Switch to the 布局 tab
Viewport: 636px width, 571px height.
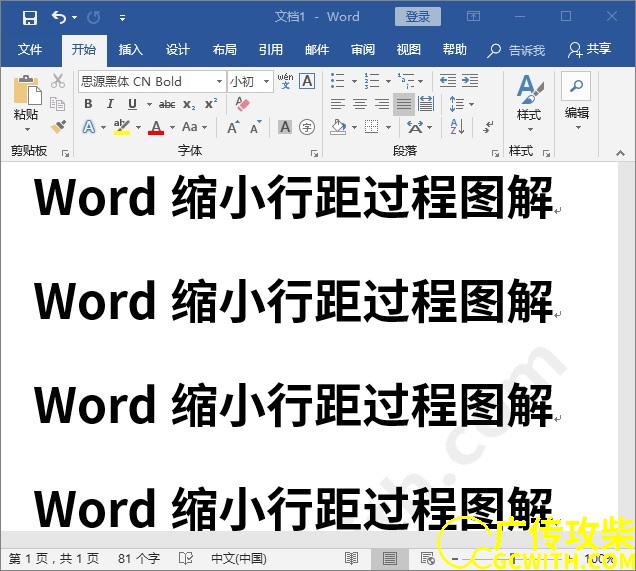click(224, 49)
